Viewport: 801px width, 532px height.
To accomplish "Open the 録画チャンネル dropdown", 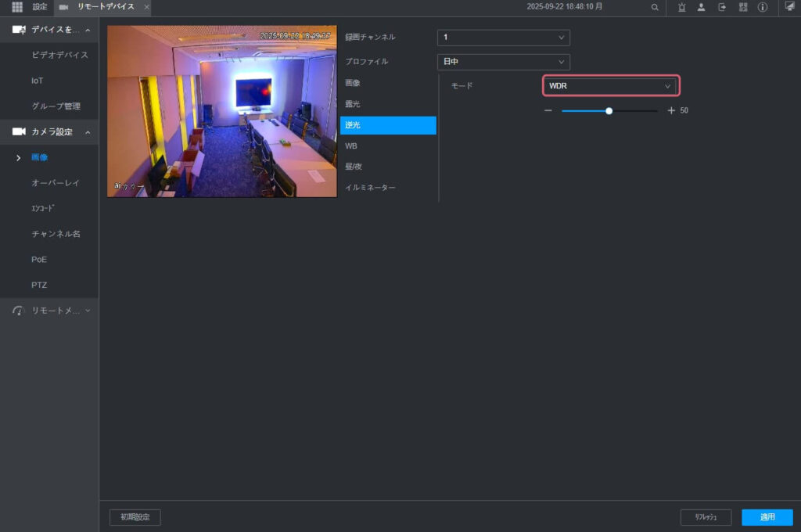I will click(x=503, y=37).
